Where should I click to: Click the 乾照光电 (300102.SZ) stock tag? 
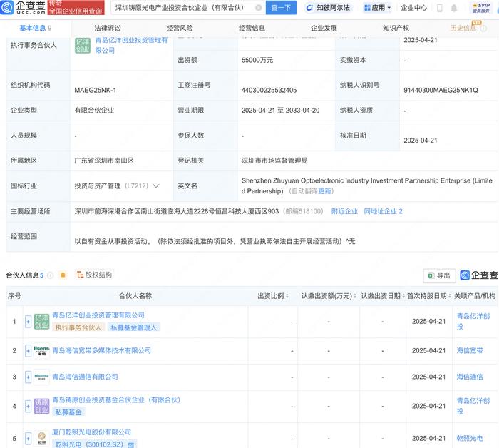(95, 444)
